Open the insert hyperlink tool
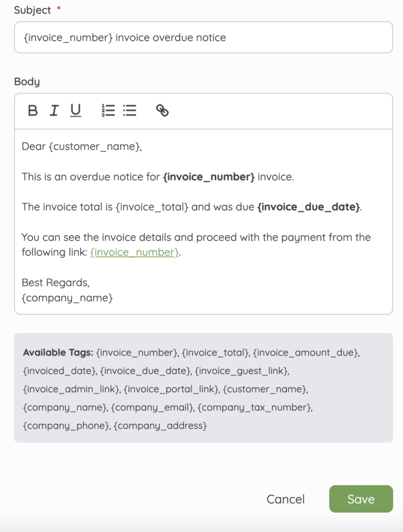 [162, 110]
